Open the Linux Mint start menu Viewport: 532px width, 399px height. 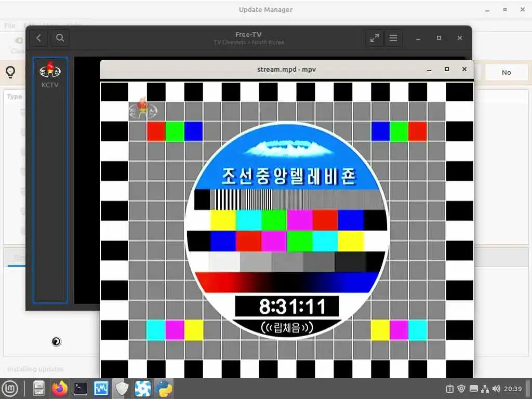[x=10, y=389]
